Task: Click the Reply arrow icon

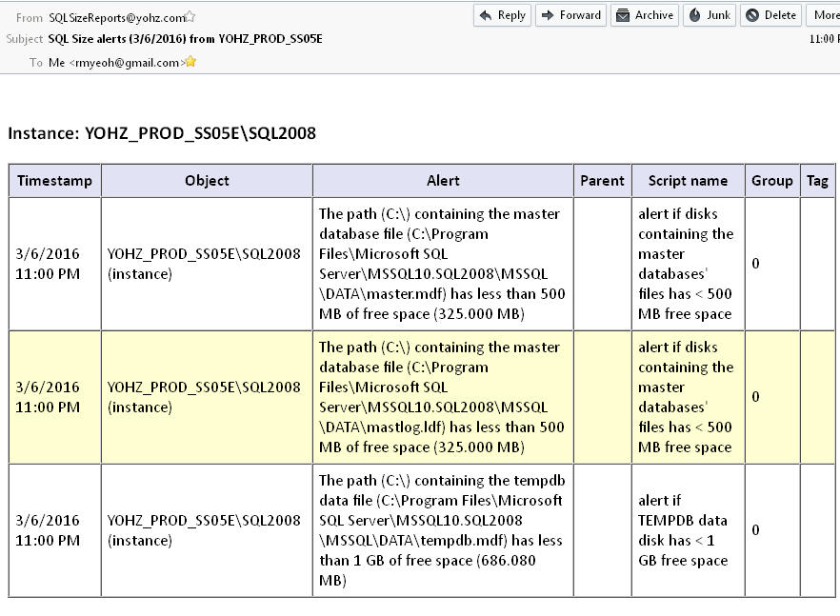Action: click(x=486, y=15)
